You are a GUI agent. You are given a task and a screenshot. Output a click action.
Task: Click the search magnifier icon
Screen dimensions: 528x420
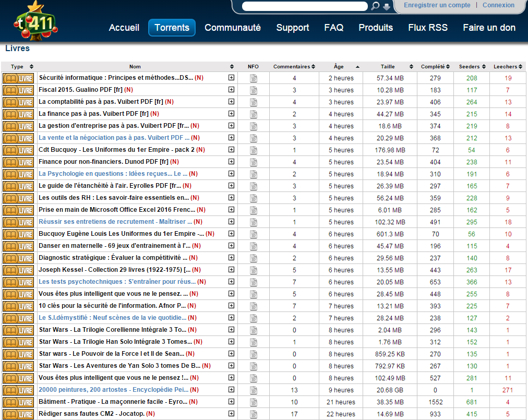pos(375,6)
